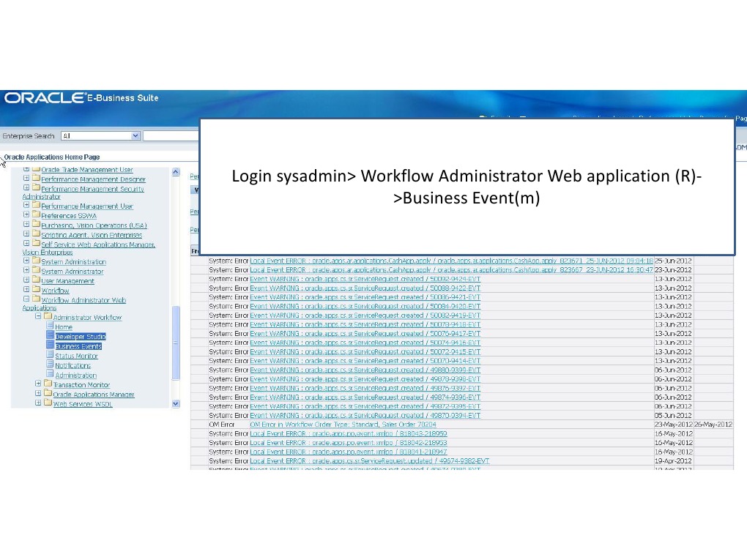Click the page icon beside Notifications
The height and width of the screenshot is (560, 747).
(50, 365)
